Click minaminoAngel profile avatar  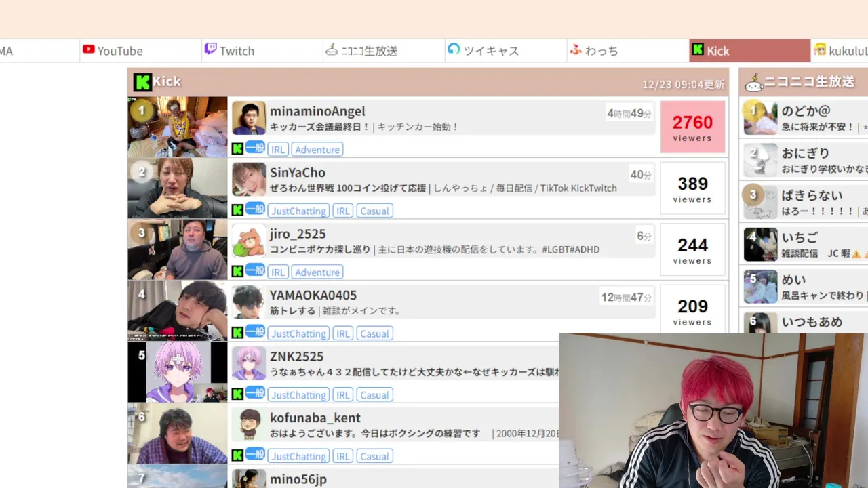[249, 118]
